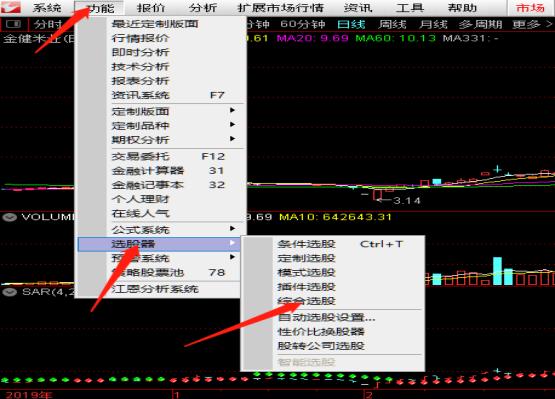
Task: Open 策略股票池 menu entry
Action: tap(159, 273)
